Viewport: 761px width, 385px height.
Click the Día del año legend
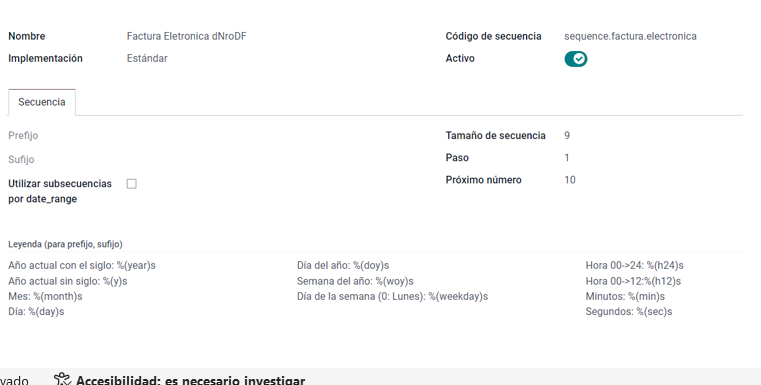tap(343, 266)
